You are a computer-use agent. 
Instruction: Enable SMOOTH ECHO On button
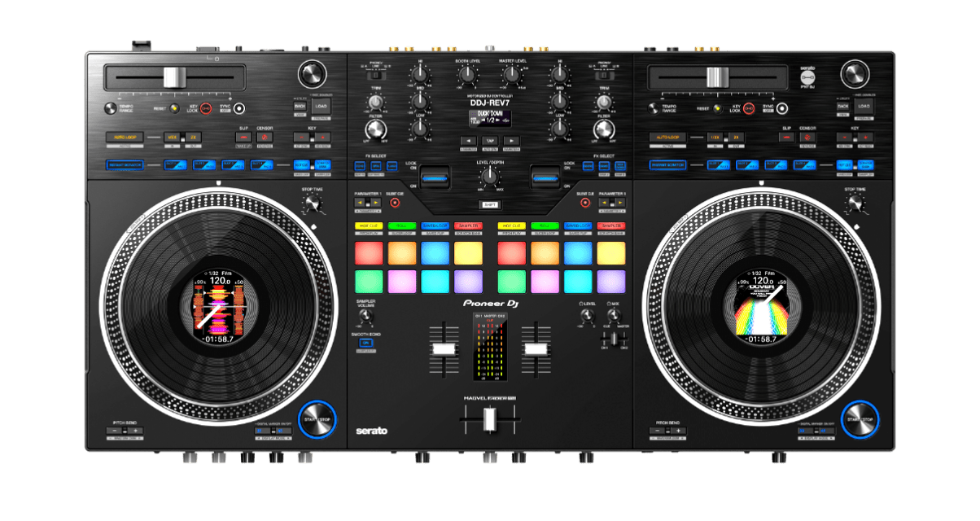[x=365, y=343]
